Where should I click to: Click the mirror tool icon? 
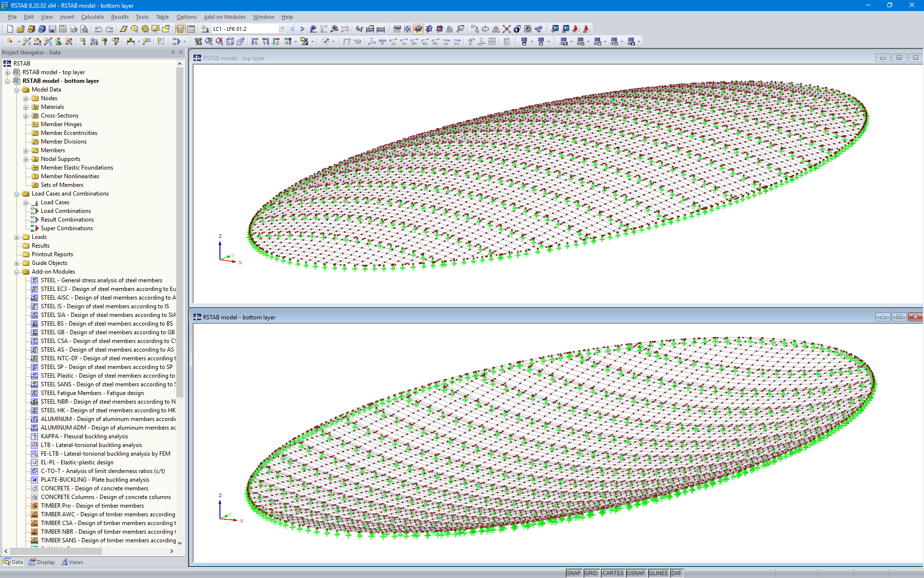click(x=496, y=29)
